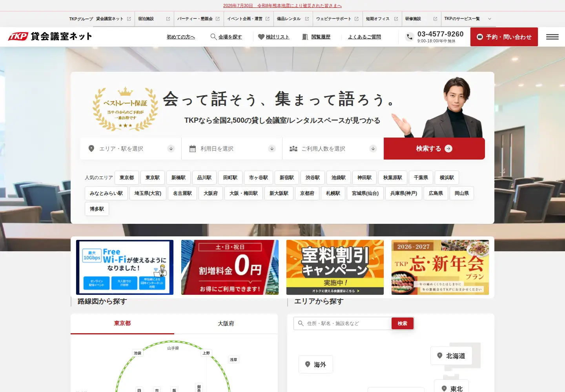
Task: Open the 室料割引キャンペーン banner
Action: pos(335,267)
